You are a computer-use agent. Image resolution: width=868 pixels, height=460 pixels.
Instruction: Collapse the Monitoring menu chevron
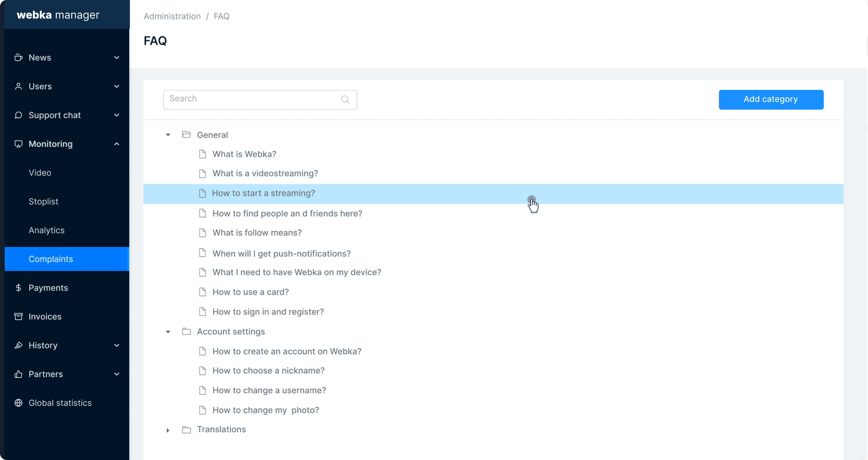tap(117, 144)
